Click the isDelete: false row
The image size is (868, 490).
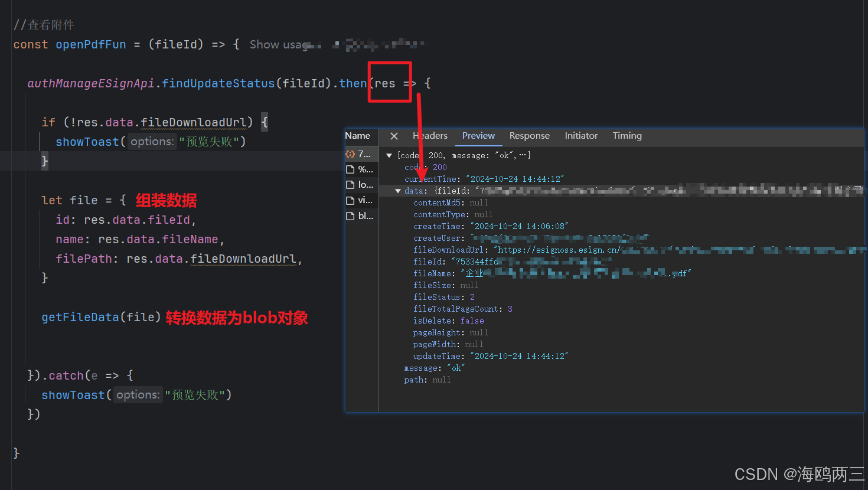coord(449,321)
